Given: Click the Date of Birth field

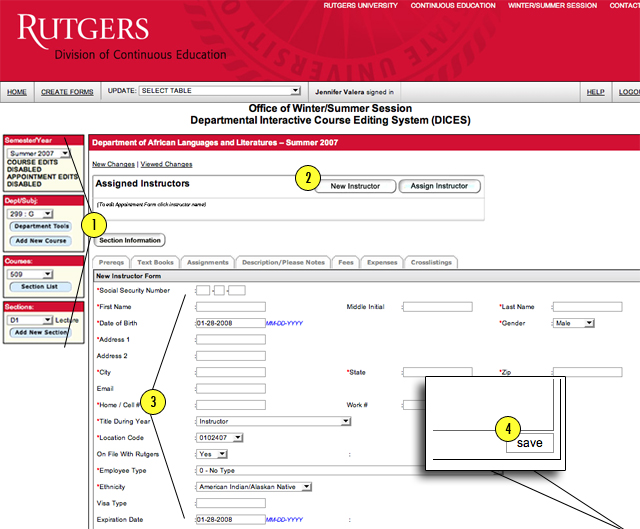Looking at the screenshot, I should pos(231,323).
